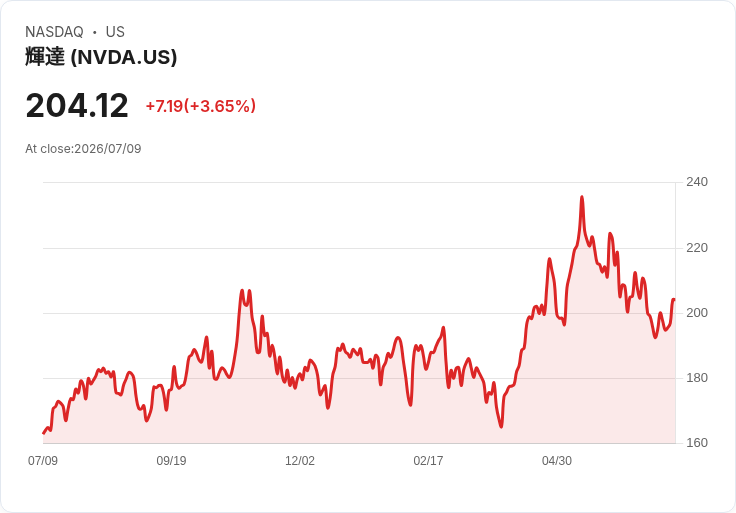Click the 200 y-axis price label

point(697,313)
